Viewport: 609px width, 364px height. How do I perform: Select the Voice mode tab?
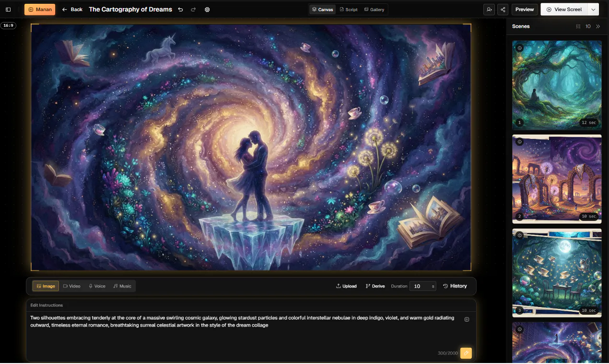tap(97, 286)
